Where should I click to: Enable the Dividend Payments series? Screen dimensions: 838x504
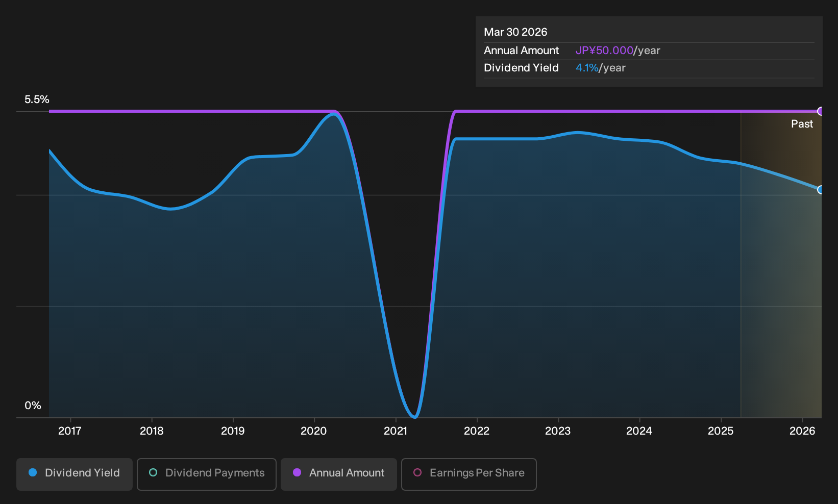pos(207,474)
